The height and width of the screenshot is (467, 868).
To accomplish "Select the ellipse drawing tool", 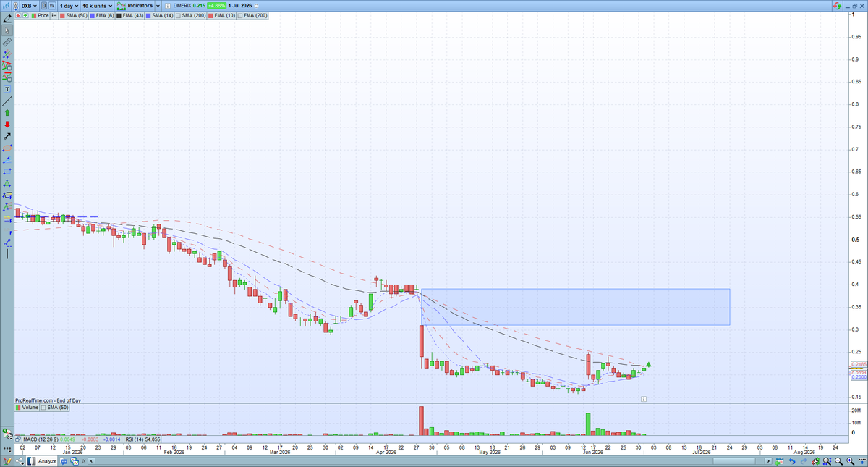I will (x=7, y=148).
